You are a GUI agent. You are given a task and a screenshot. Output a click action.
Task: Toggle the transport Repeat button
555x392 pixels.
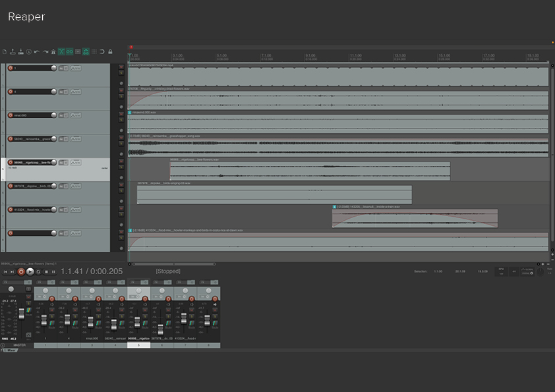[38, 271]
